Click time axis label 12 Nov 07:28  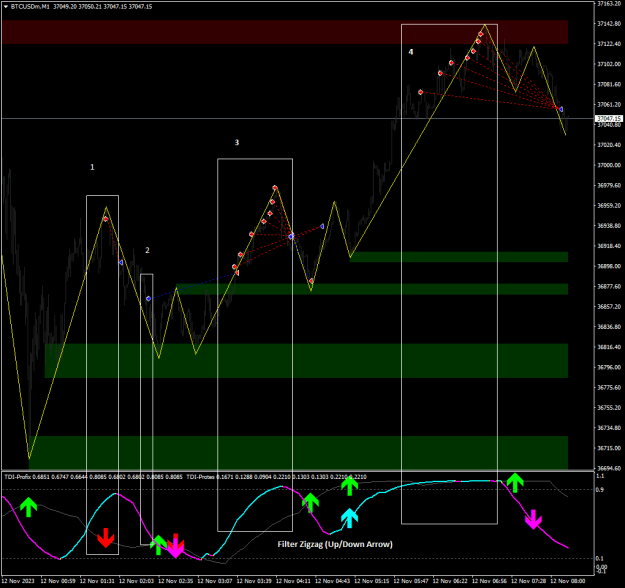click(529, 581)
